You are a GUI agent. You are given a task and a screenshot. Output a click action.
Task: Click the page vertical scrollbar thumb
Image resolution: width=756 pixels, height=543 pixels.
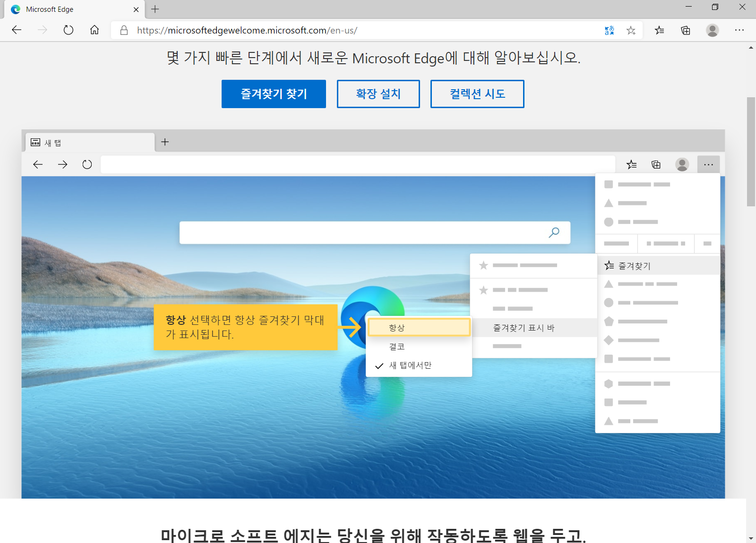pyautogui.click(x=751, y=152)
